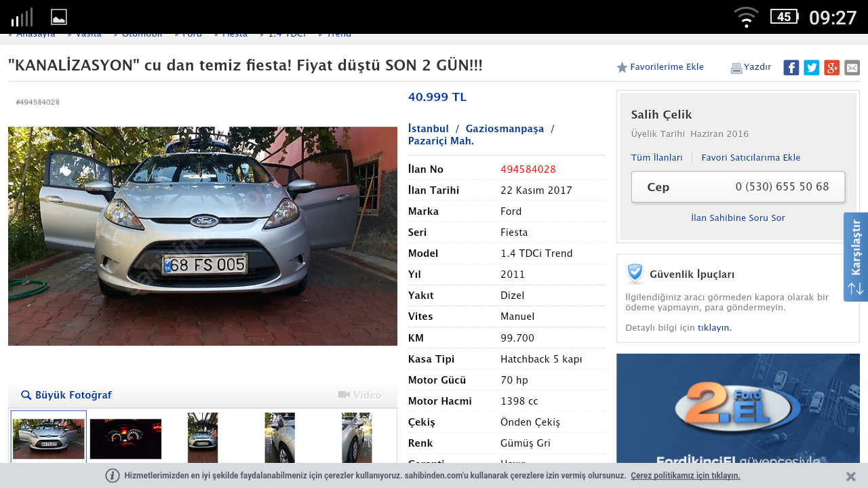Click Güvenlik İpuçları heading

pos(692,274)
